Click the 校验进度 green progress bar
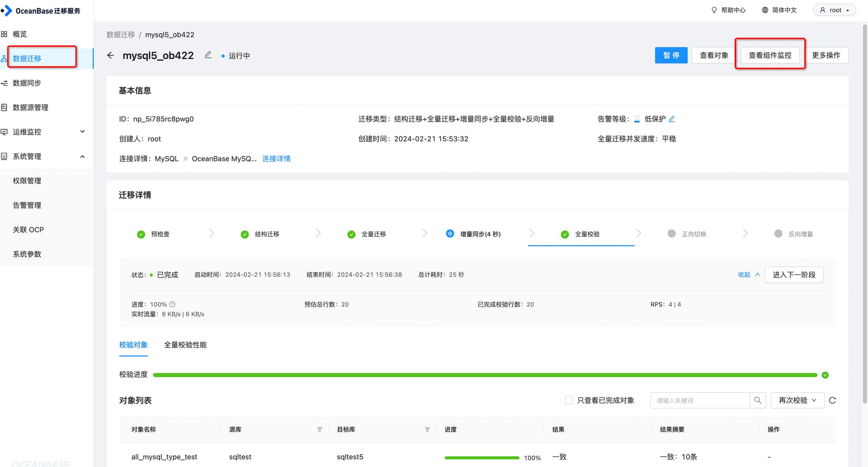The image size is (868, 467). pyautogui.click(x=485, y=375)
